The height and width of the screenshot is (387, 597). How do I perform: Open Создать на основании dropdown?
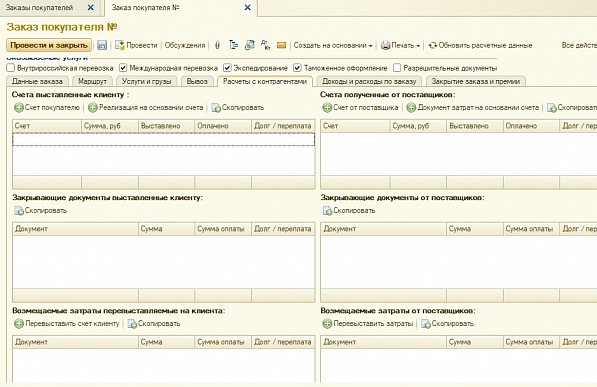coord(333,45)
